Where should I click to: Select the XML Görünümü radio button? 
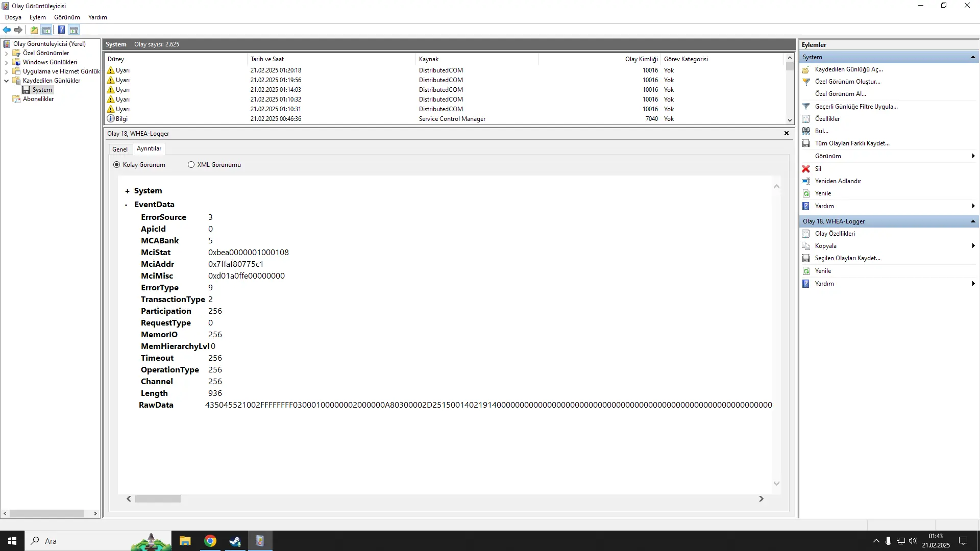[191, 165]
